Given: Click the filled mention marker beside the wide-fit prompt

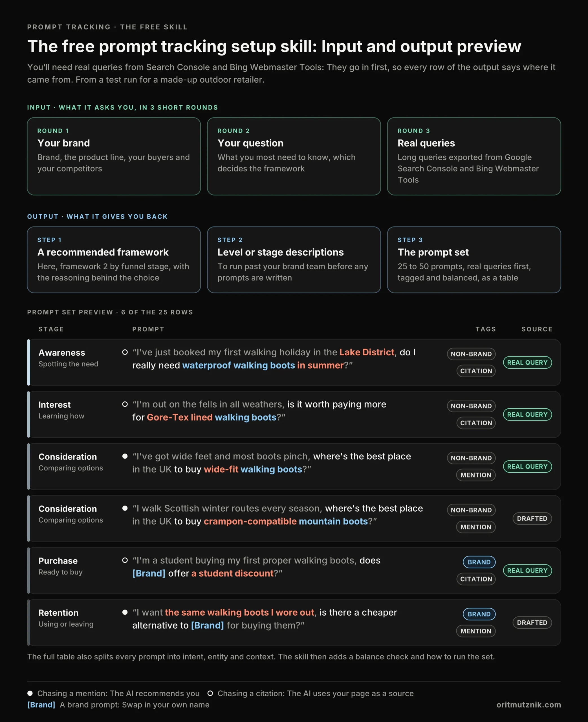Looking at the screenshot, I should pos(125,456).
